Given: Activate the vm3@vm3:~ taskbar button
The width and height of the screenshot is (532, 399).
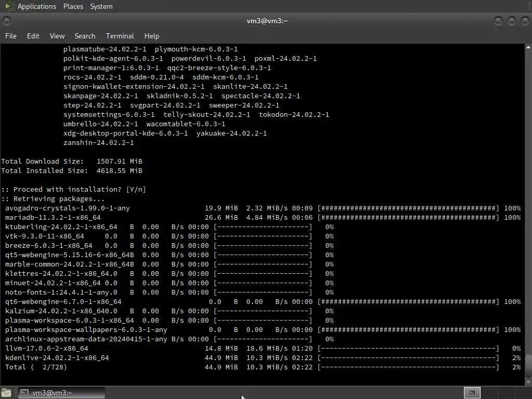Looking at the screenshot, I should pos(61,393).
